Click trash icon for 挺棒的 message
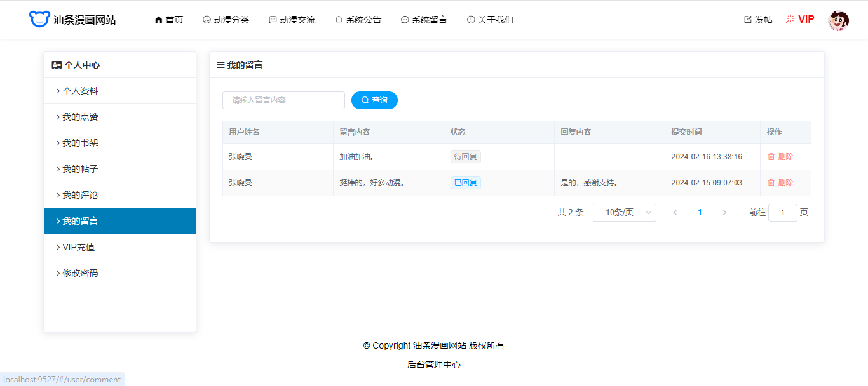 (x=771, y=183)
